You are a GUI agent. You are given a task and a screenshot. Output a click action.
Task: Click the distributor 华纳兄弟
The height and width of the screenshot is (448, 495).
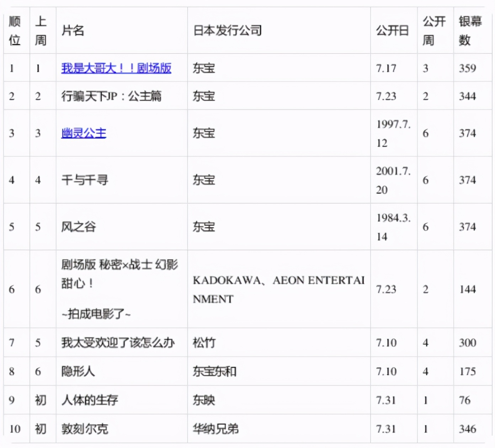(x=216, y=429)
